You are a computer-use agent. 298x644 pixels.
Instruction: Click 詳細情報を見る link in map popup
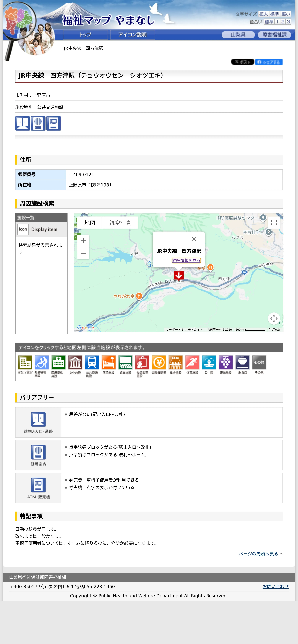click(186, 261)
